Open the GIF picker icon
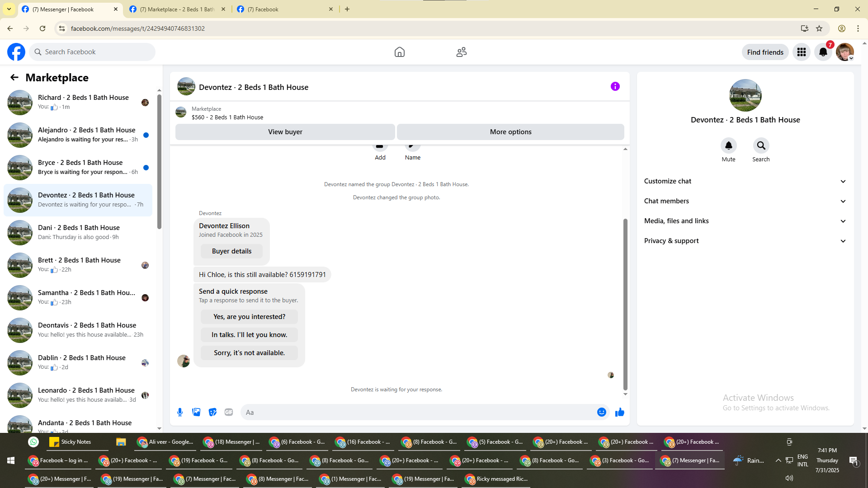868x488 pixels. [x=229, y=412]
